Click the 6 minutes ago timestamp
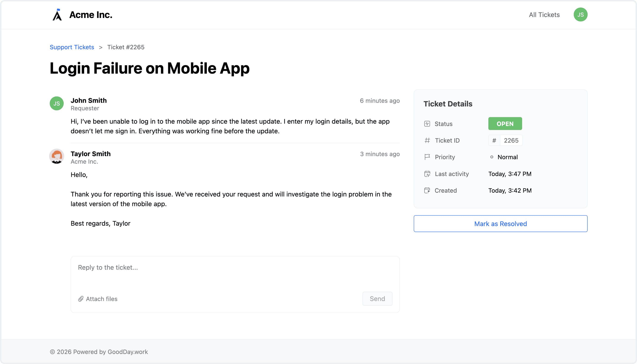The height and width of the screenshot is (364, 637). [x=379, y=101]
